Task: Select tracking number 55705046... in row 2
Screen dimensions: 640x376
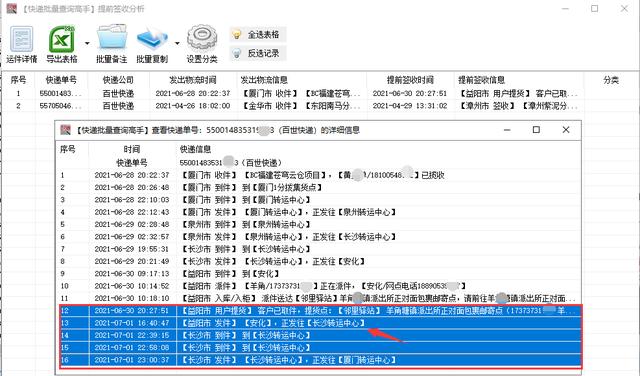Action: coord(61,106)
